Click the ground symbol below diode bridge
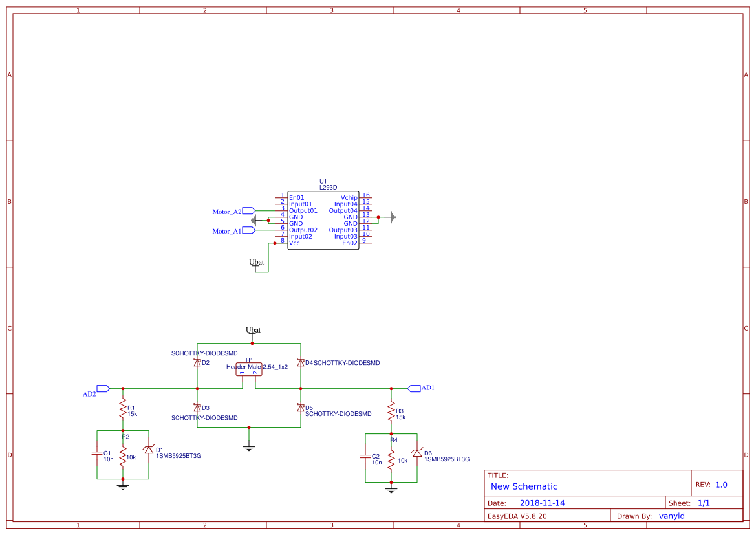Screen dimensions: 756x535 (249, 446)
